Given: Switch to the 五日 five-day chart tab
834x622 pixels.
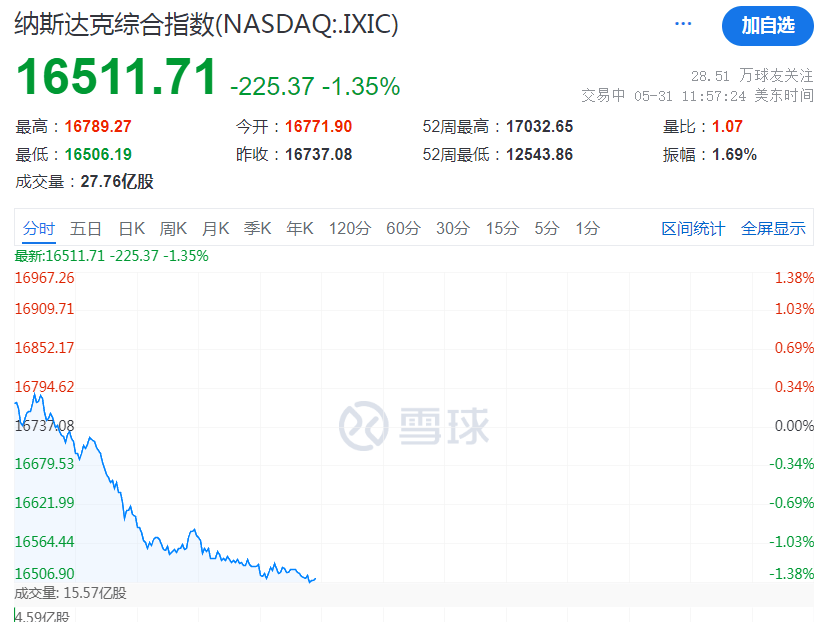Looking at the screenshot, I should click(x=87, y=228).
